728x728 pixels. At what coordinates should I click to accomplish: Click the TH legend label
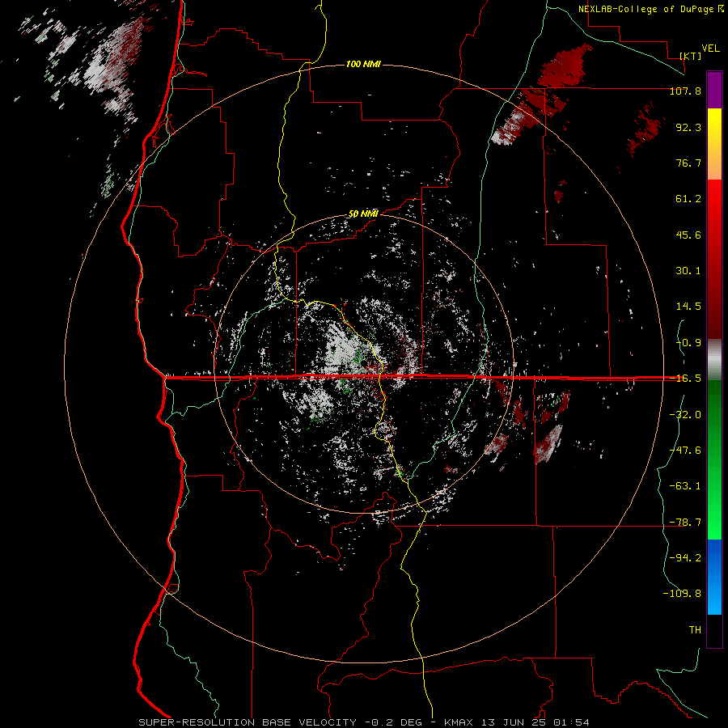coord(695,629)
